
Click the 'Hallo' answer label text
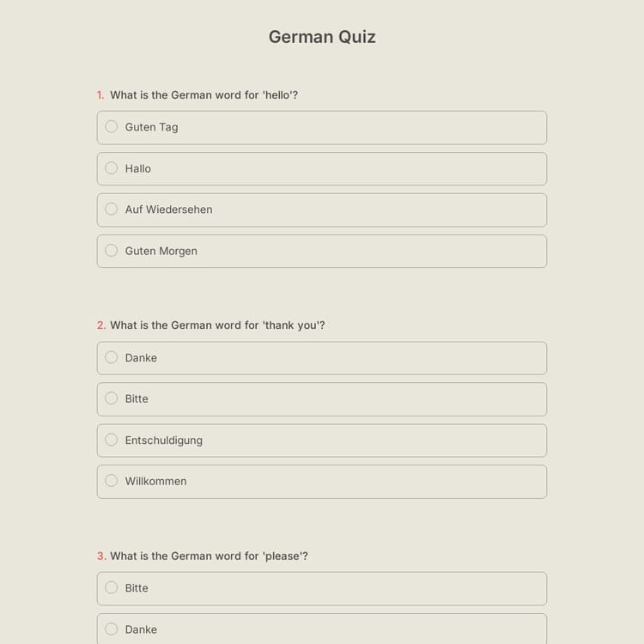pyautogui.click(x=138, y=169)
